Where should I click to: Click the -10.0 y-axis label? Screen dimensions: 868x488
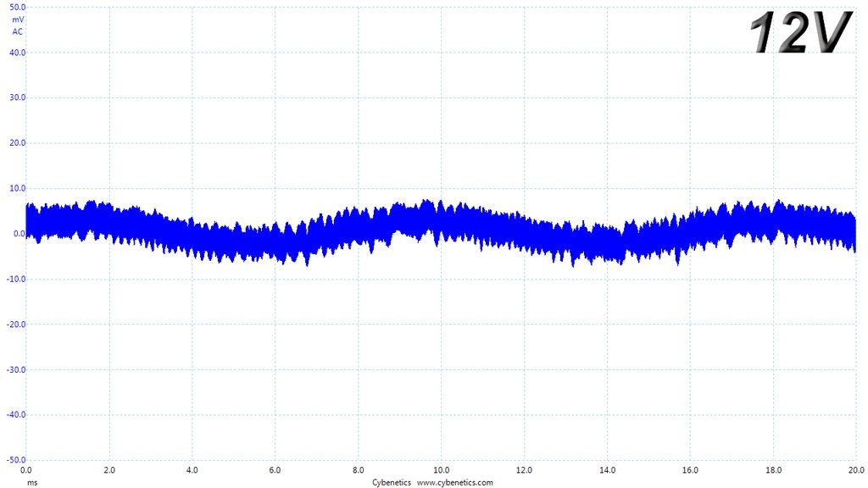16,279
